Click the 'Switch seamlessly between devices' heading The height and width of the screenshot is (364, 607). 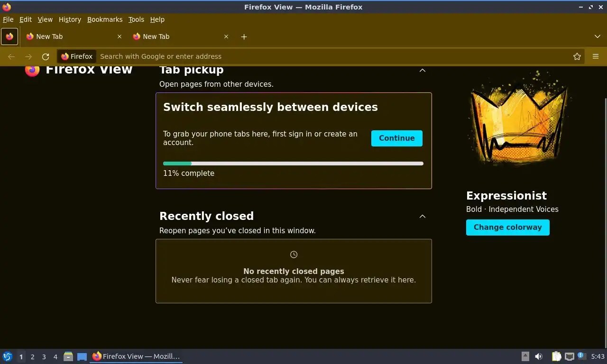tap(271, 107)
